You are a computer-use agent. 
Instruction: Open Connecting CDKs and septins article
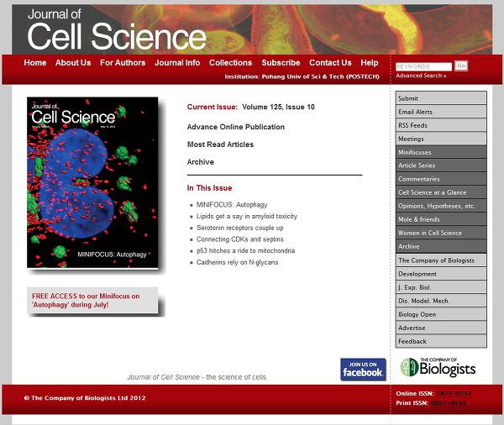[239, 239]
